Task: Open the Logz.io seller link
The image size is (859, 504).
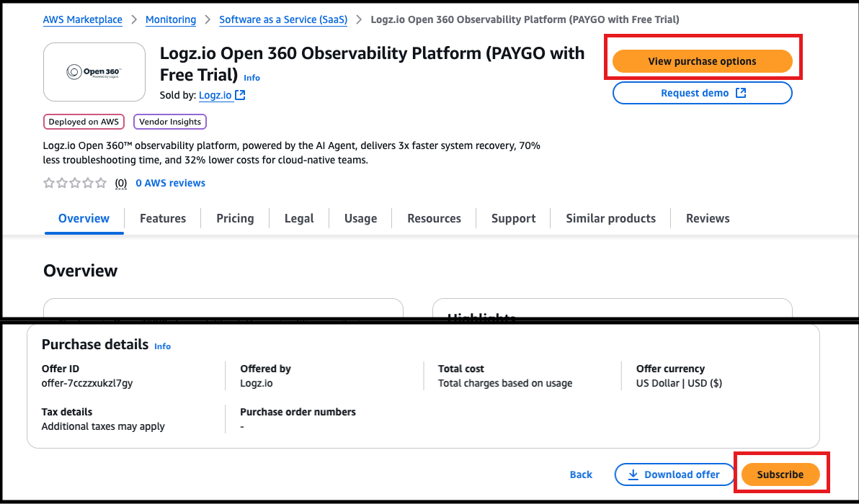Action: (215, 95)
